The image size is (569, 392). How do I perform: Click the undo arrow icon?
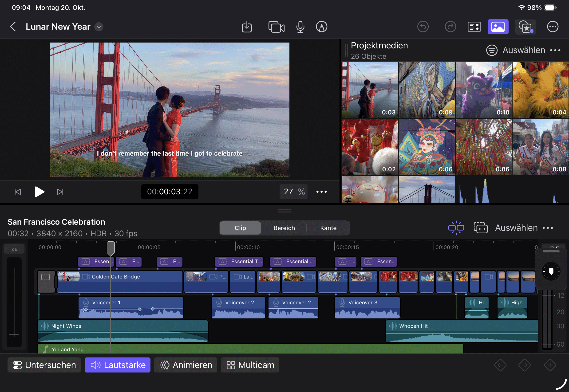click(423, 27)
